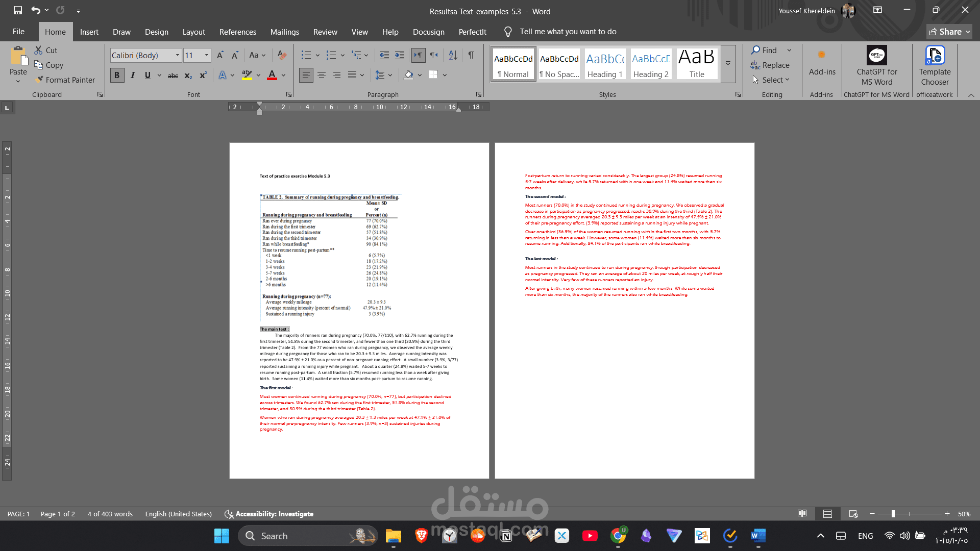Viewport: 980px width, 551px height.
Task: Increase the paragraph indent
Action: click(x=400, y=55)
